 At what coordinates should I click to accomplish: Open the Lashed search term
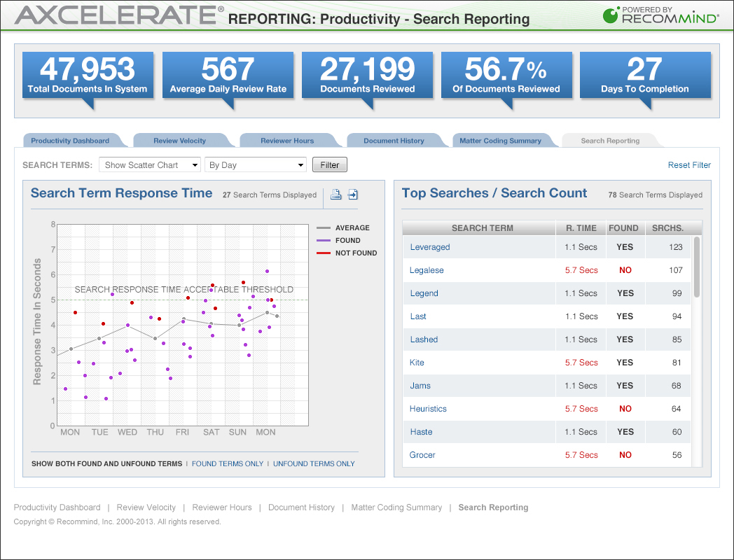click(424, 339)
